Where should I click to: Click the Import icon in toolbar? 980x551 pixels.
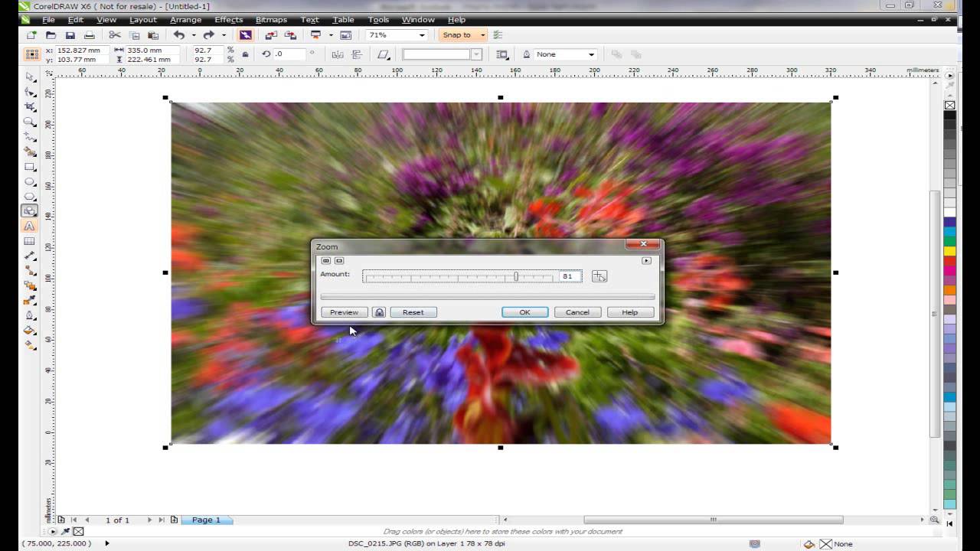[271, 35]
